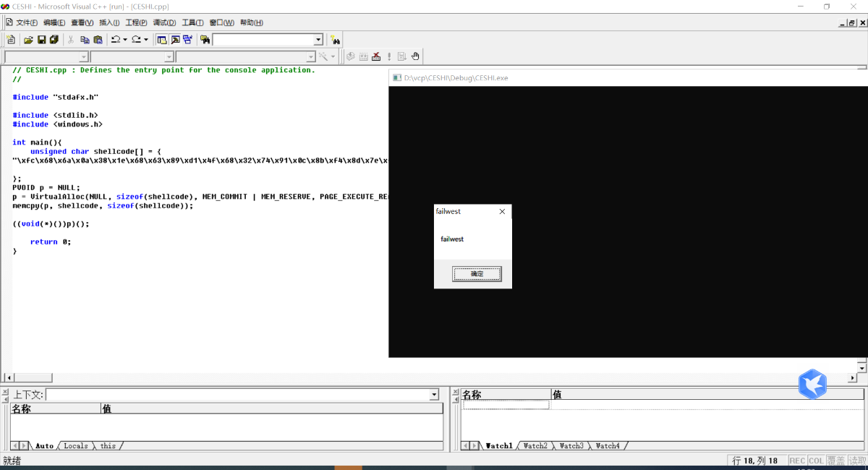Click the Cut scissors icon

point(71,40)
